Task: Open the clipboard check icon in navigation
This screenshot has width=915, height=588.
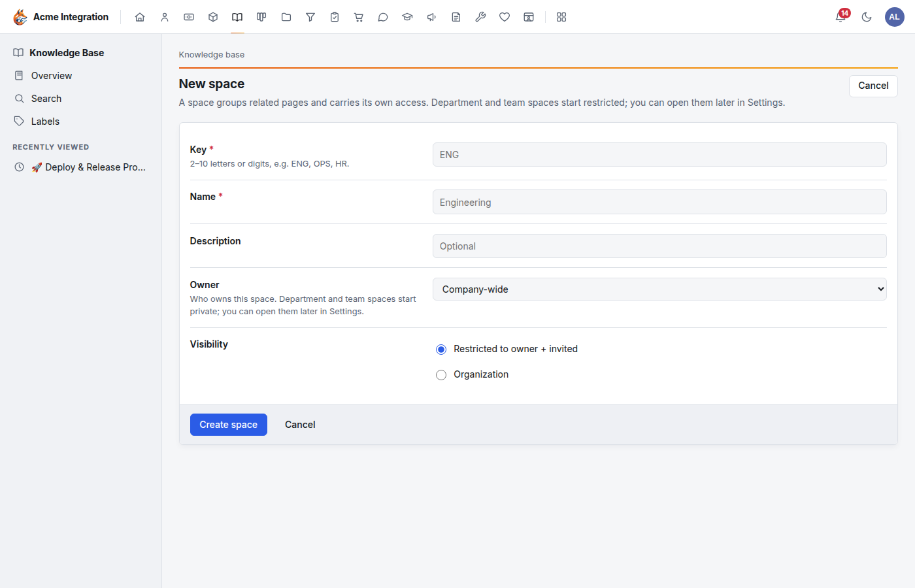Action: pos(335,17)
